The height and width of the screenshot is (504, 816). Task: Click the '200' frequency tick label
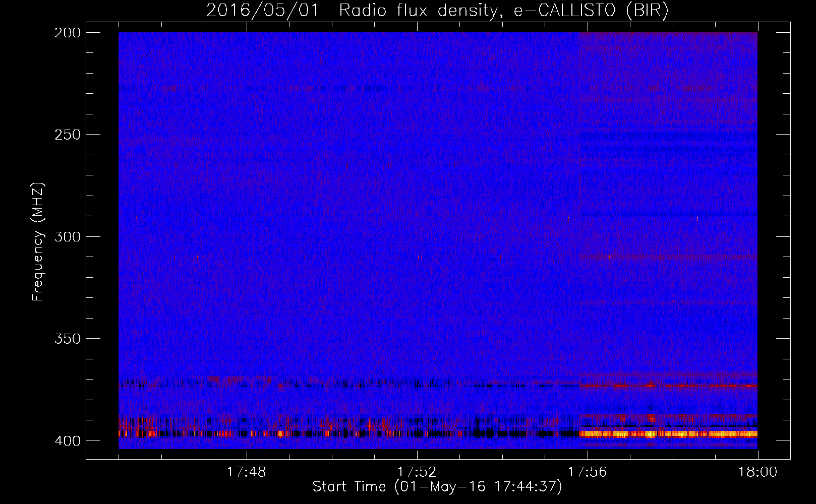click(67, 33)
